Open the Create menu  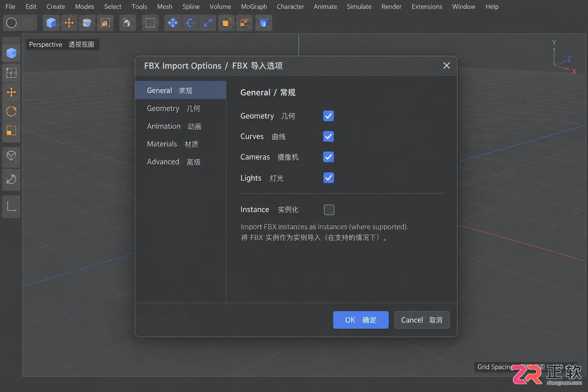[56, 7]
